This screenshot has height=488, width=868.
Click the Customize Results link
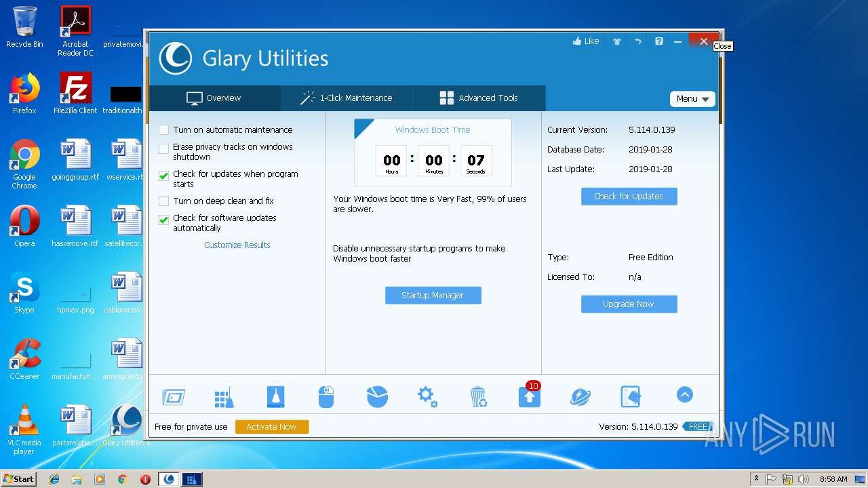coord(237,245)
